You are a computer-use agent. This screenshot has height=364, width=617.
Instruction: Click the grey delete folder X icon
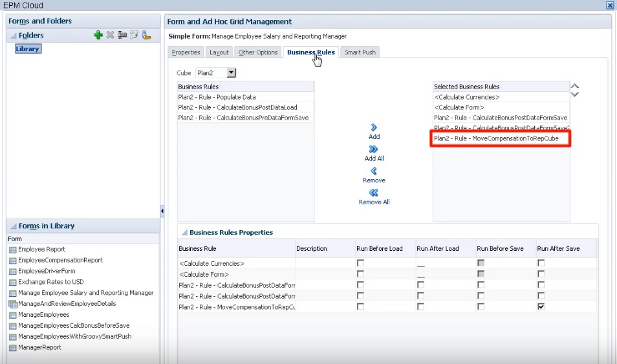point(110,35)
